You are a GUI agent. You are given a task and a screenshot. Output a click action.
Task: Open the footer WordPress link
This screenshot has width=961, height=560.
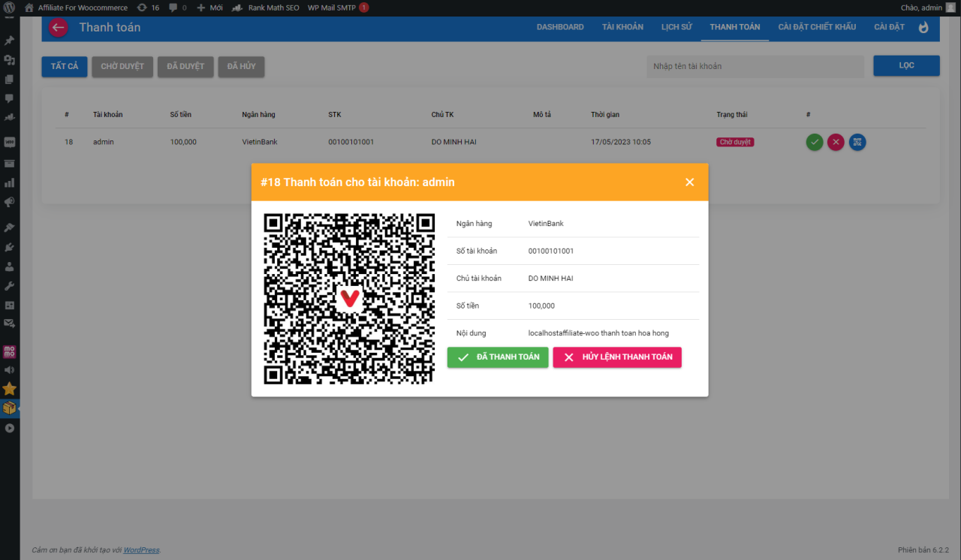click(140, 549)
